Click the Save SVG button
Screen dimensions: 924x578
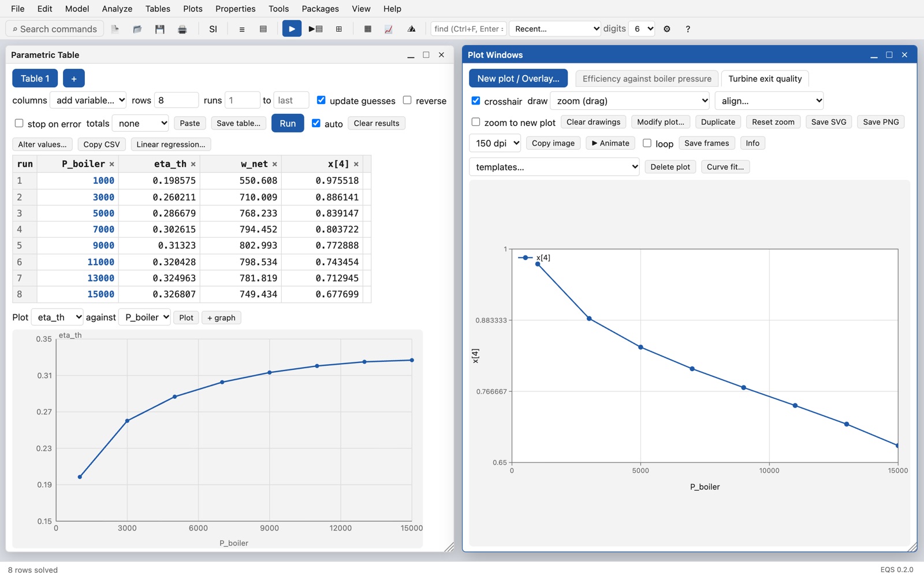pos(829,122)
